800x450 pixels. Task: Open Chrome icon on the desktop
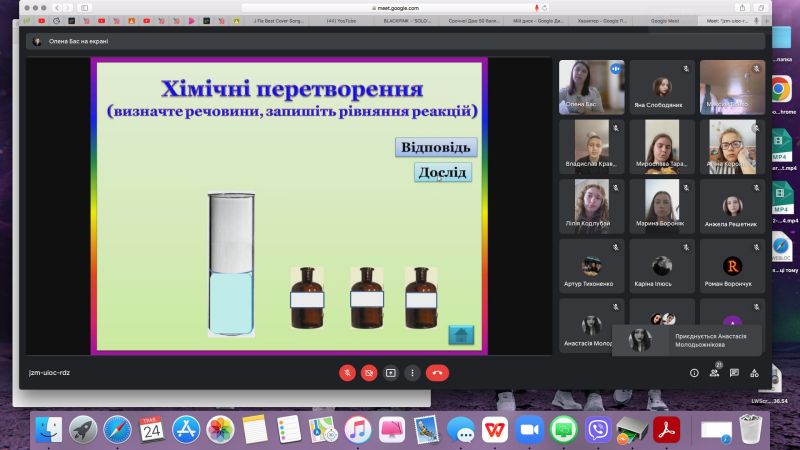[x=781, y=89]
